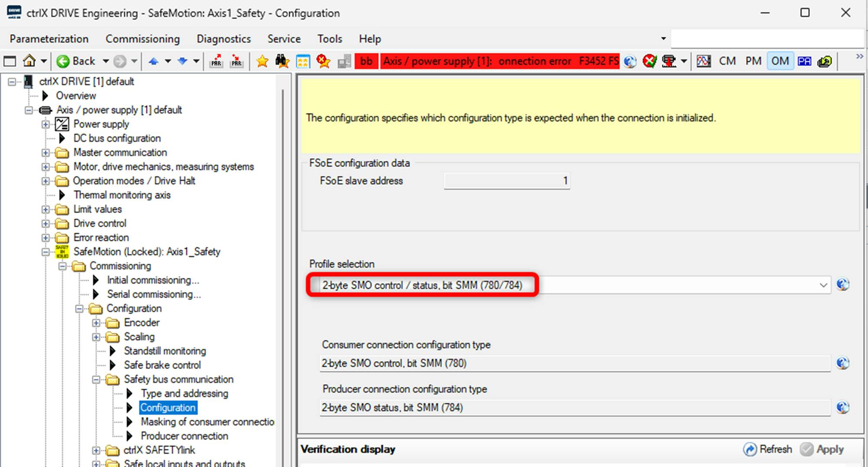Switch to OM mode
The image size is (868, 467).
(x=780, y=61)
